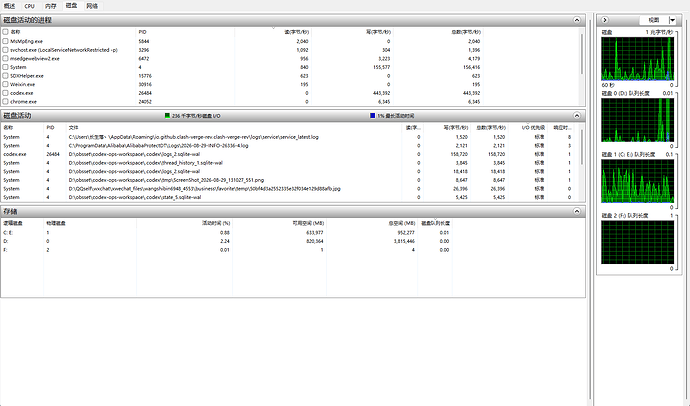Select the 磁盘 tab
Screen dimensions: 690x406
[x=71, y=6]
